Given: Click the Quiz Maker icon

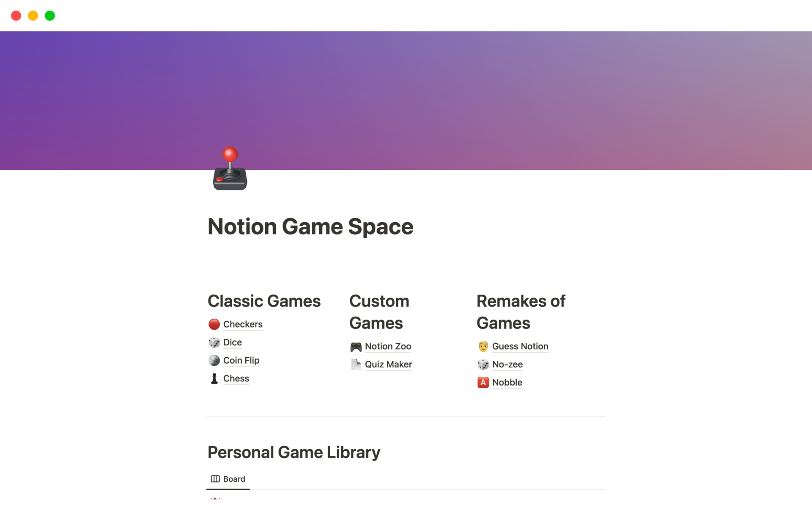Looking at the screenshot, I should click(x=355, y=364).
